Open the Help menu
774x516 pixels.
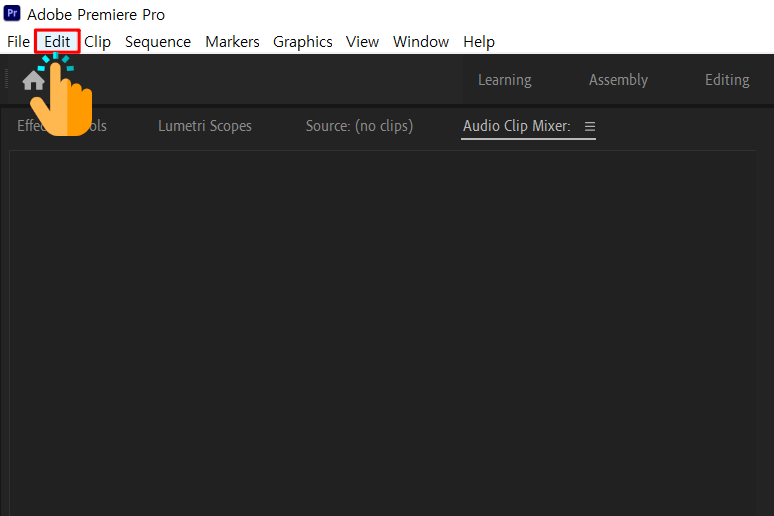[479, 42]
